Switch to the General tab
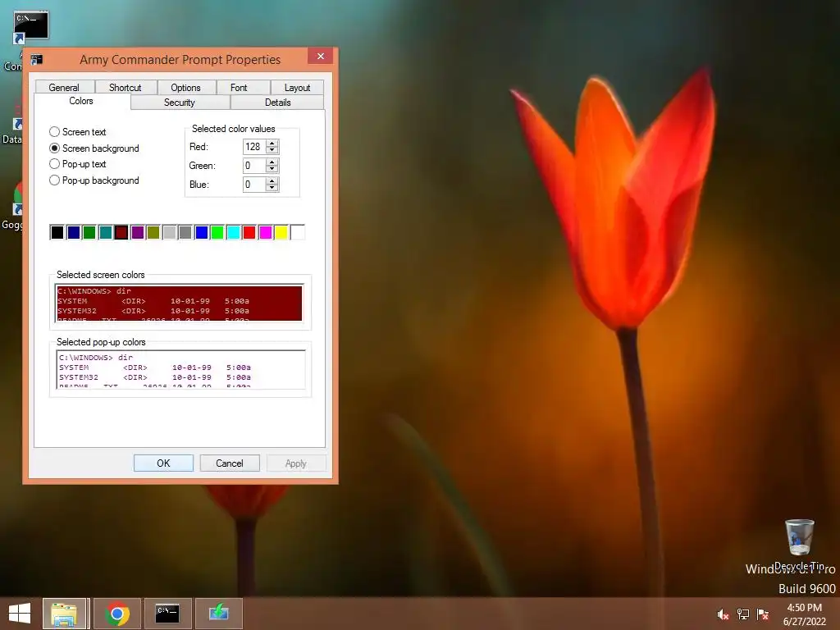 click(x=64, y=87)
